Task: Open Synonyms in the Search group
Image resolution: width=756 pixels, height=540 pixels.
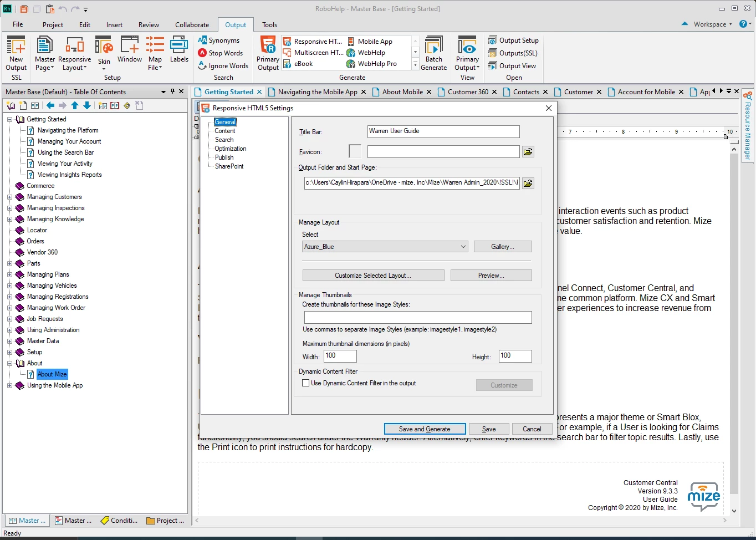Action: 219,40
